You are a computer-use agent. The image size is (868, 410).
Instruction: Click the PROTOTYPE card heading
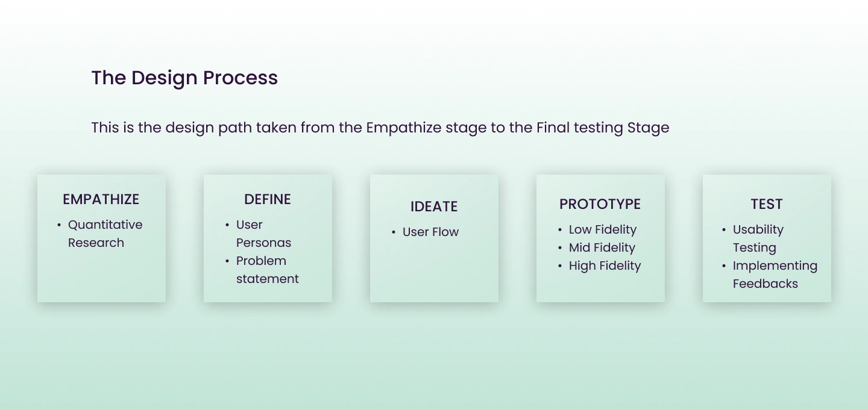[600, 204]
